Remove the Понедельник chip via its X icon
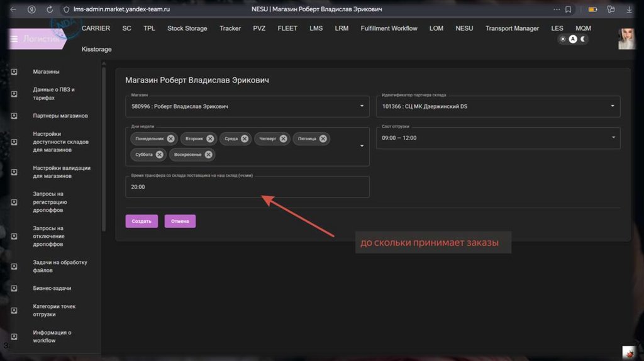The height and width of the screenshot is (361, 644). 170,139
